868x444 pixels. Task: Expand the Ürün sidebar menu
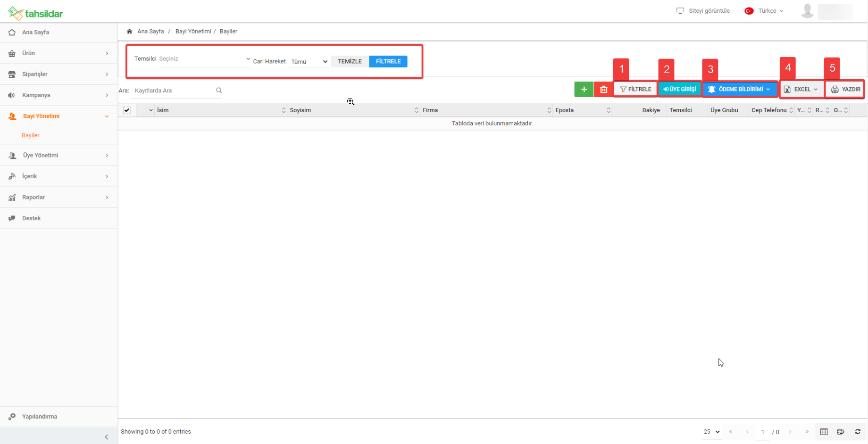click(x=59, y=53)
